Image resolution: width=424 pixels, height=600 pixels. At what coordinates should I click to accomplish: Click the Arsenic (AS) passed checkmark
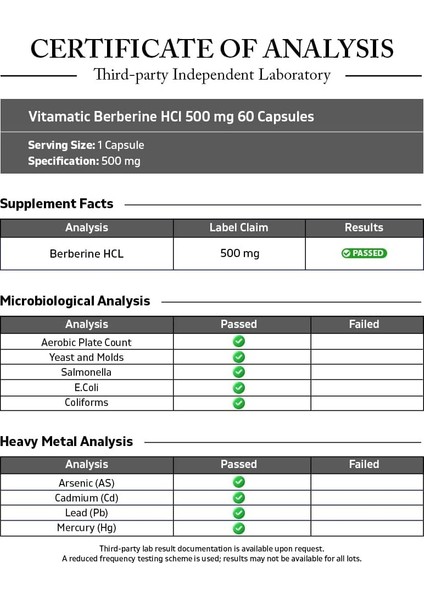[x=239, y=482]
